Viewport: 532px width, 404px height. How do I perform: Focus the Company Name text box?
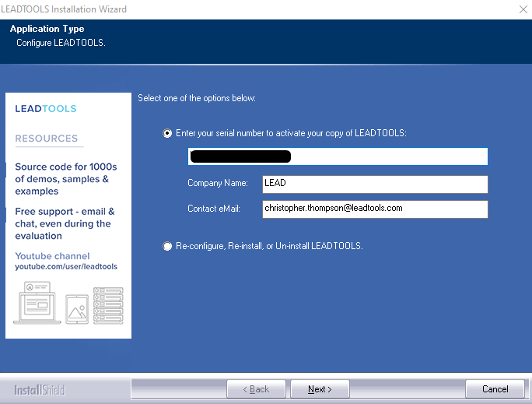(375, 184)
